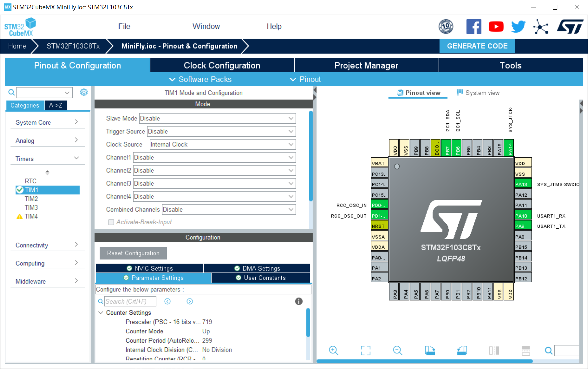The height and width of the screenshot is (369, 588).
Task: Show parameter info icon
Action: point(299,301)
